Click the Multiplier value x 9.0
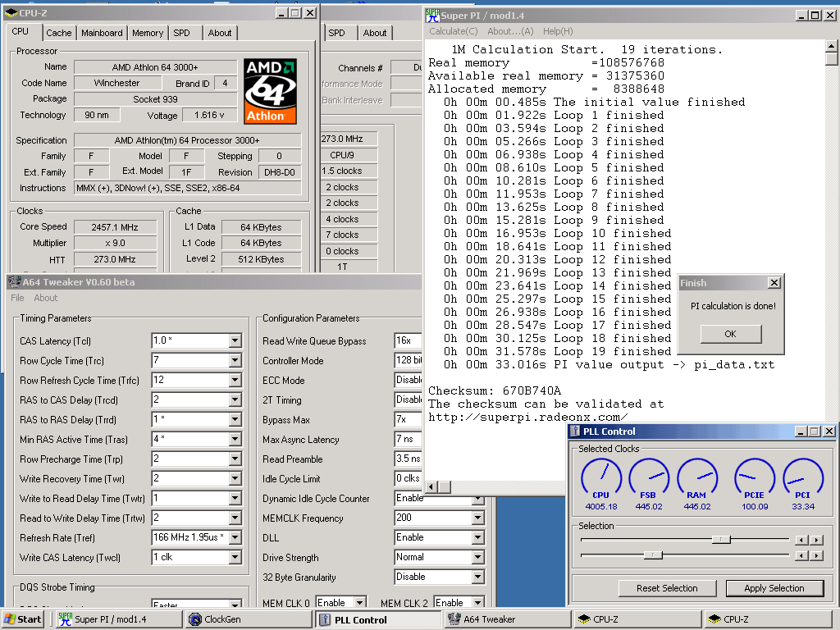 [x=115, y=243]
